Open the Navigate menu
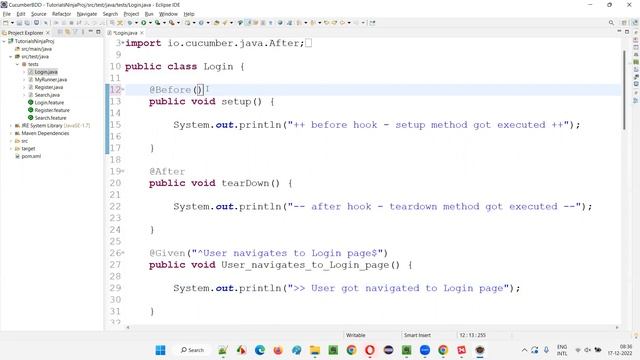 coord(87,14)
